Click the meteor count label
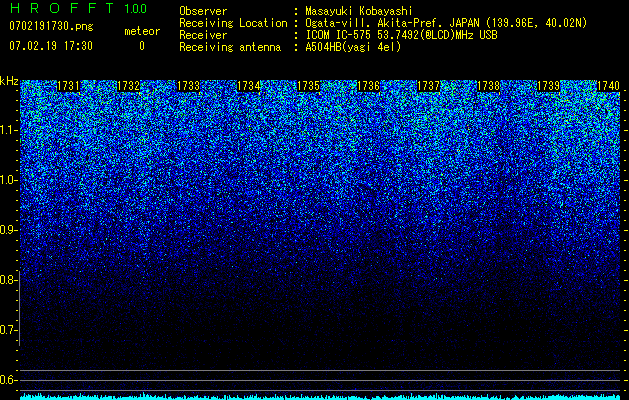Viewport: 629px width, 400px height. tap(142, 31)
